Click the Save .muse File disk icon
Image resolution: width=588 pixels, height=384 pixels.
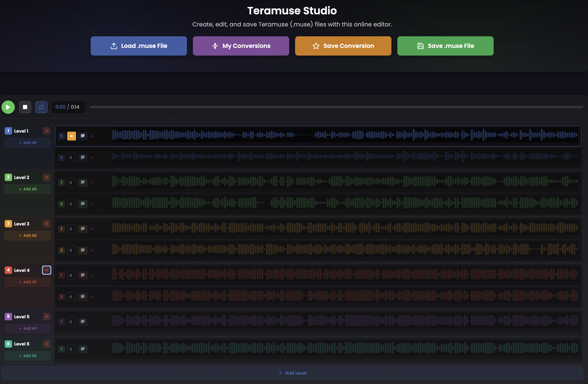pyautogui.click(x=420, y=46)
